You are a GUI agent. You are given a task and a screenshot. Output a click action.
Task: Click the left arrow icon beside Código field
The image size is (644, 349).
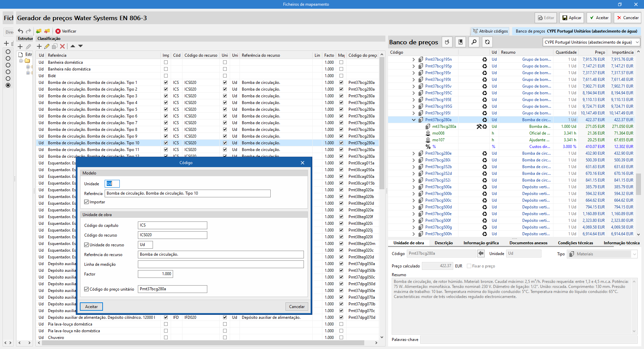click(x=481, y=254)
